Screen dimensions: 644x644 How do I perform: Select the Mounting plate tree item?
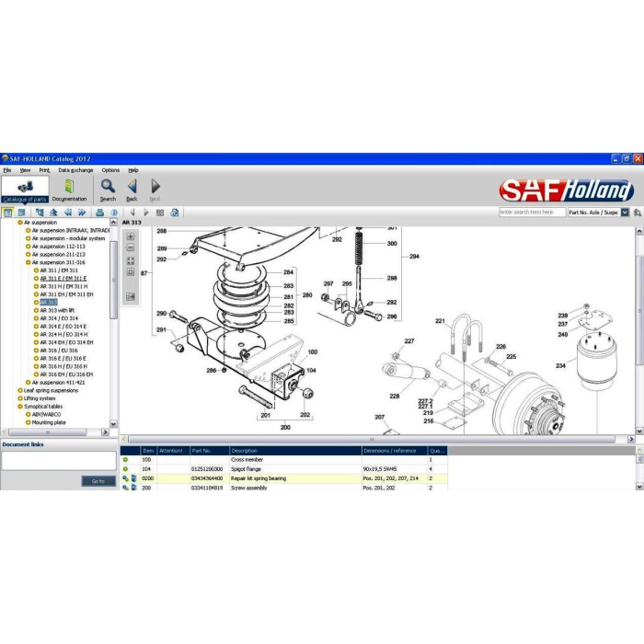coord(49,422)
